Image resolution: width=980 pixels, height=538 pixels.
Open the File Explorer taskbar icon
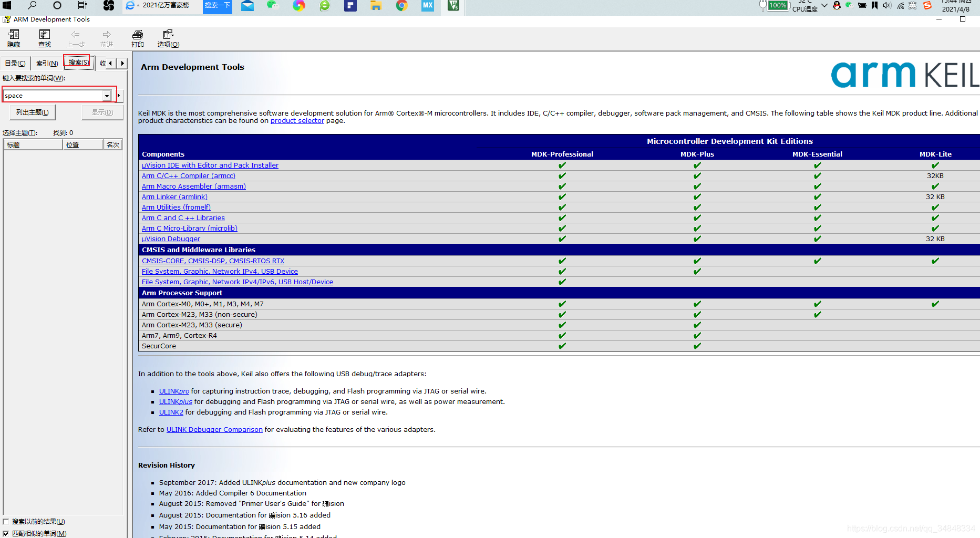(x=376, y=5)
